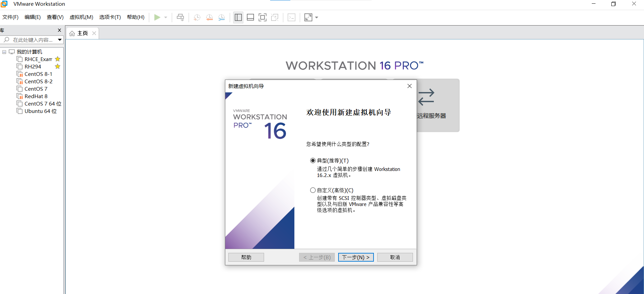Image resolution: width=644 pixels, height=294 pixels.
Task: Toggle favorite star for RH294
Action: point(58,66)
